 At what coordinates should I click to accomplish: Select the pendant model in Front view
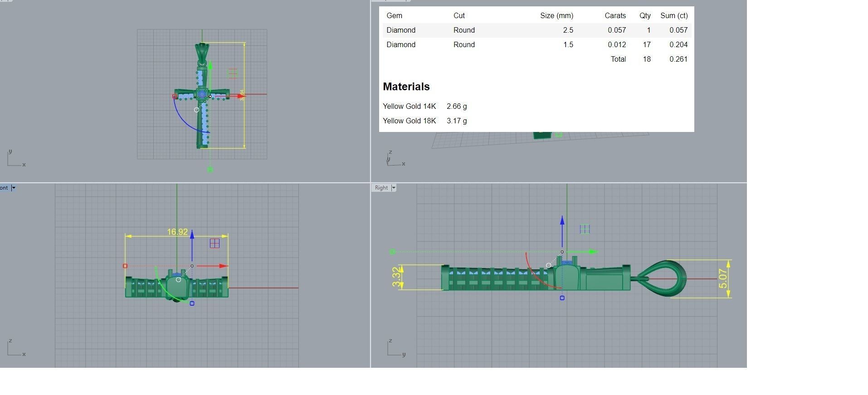point(176,285)
